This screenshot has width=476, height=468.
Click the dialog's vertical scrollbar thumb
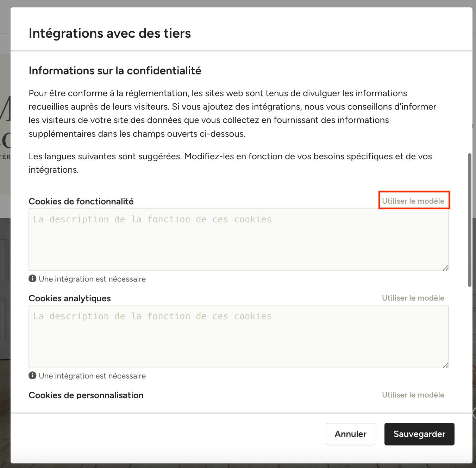469,220
